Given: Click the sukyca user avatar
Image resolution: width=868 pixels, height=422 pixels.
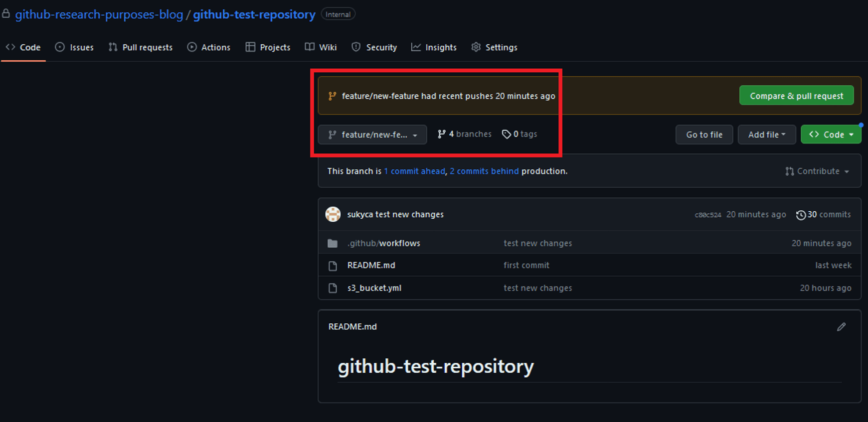Looking at the screenshot, I should (x=333, y=214).
